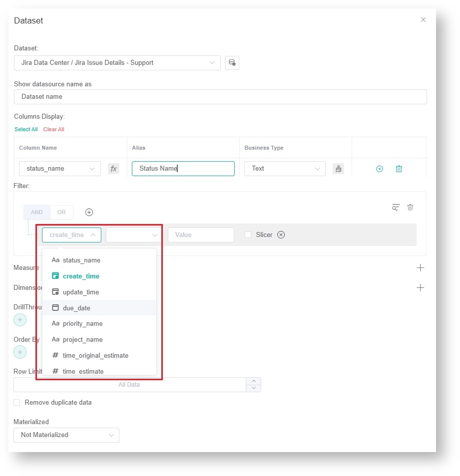Click the business type format icon
The width and height of the screenshot is (460, 476).
[339, 169]
